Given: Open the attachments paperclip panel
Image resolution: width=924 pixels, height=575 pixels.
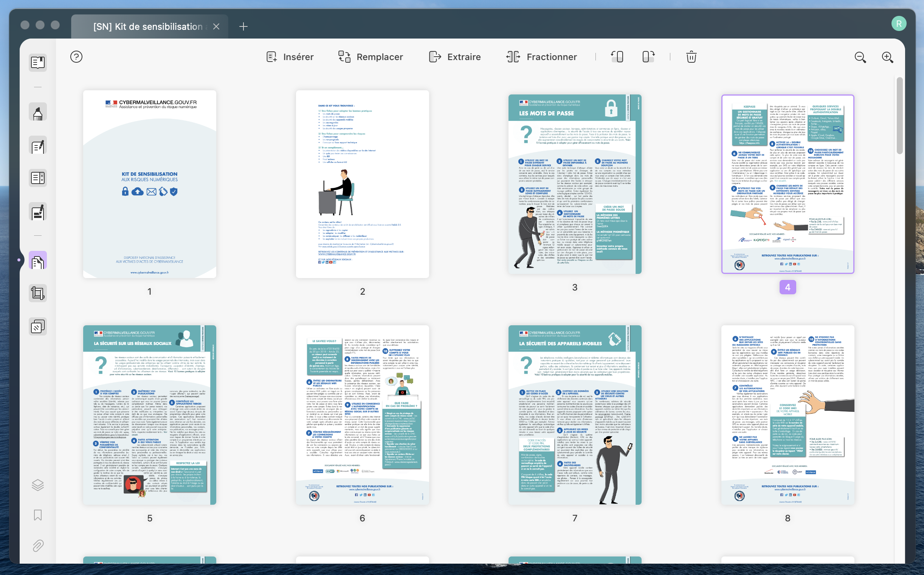Looking at the screenshot, I should [x=38, y=546].
